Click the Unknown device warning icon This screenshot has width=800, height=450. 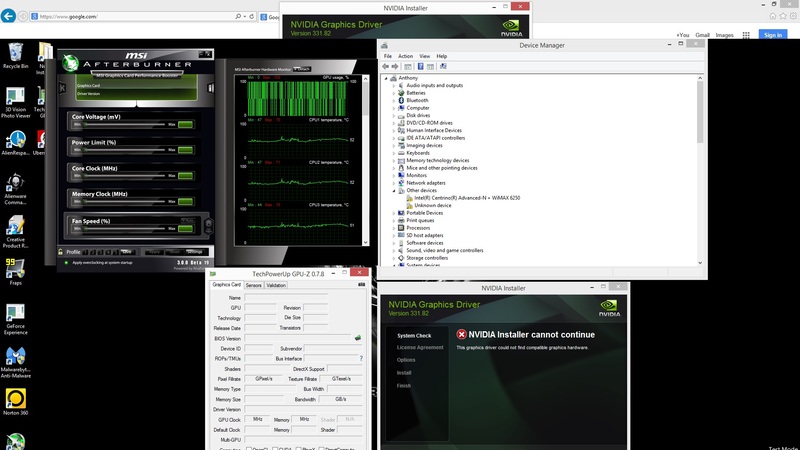tap(409, 205)
